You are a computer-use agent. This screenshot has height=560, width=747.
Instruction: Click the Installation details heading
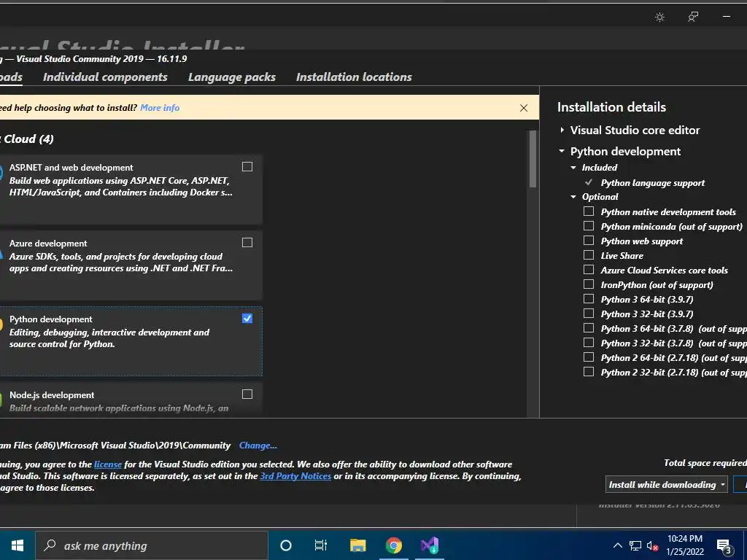612,107
